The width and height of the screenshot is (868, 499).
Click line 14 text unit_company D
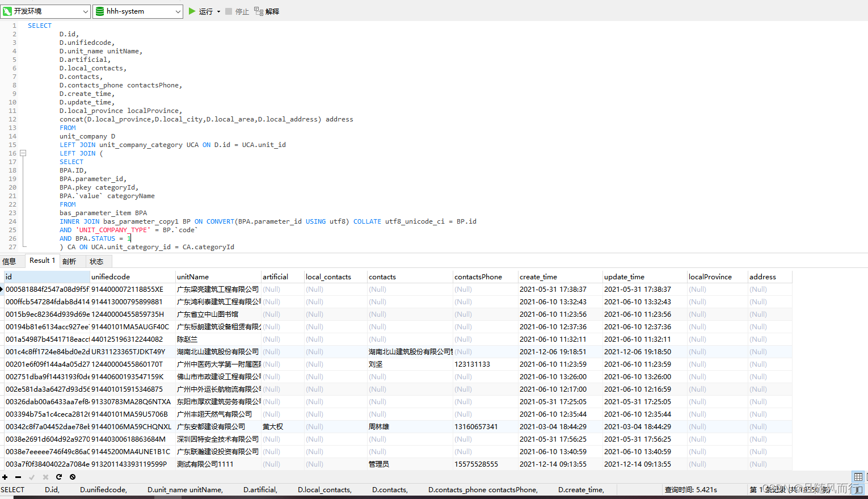point(87,136)
